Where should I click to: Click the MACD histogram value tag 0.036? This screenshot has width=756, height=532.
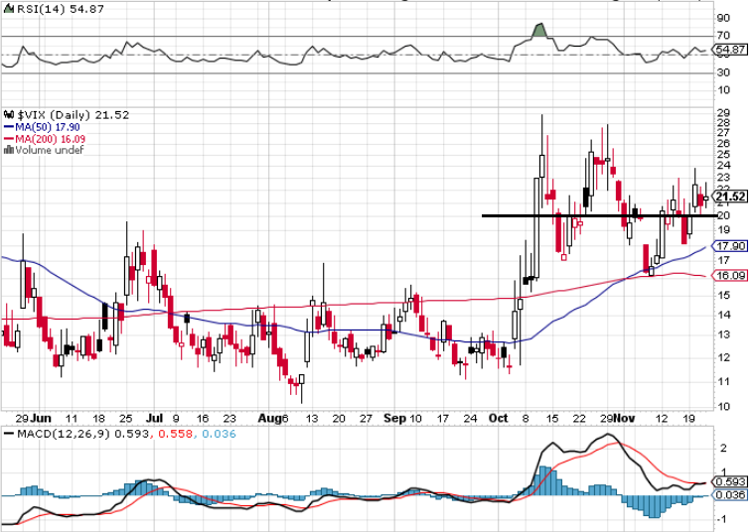[730, 494]
